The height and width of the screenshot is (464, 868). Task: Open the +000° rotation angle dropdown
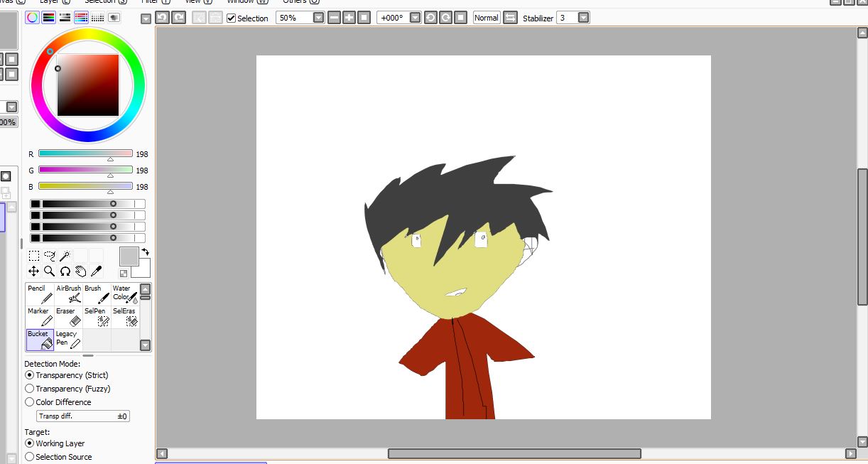tap(416, 18)
